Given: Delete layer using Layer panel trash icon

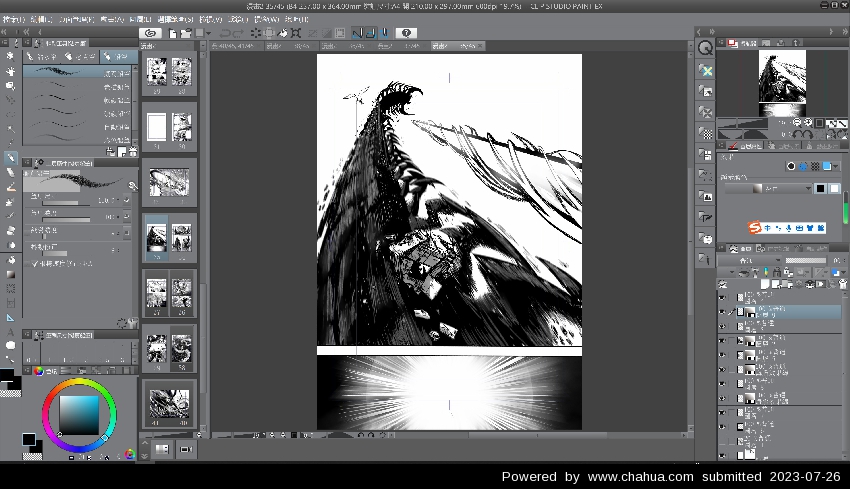Looking at the screenshot, I should click(842, 284).
